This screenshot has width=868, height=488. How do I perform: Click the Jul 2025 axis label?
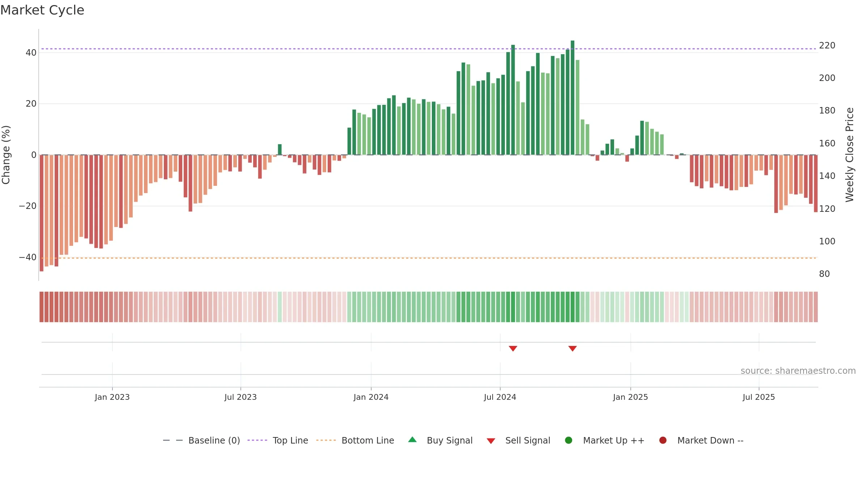click(759, 397)
